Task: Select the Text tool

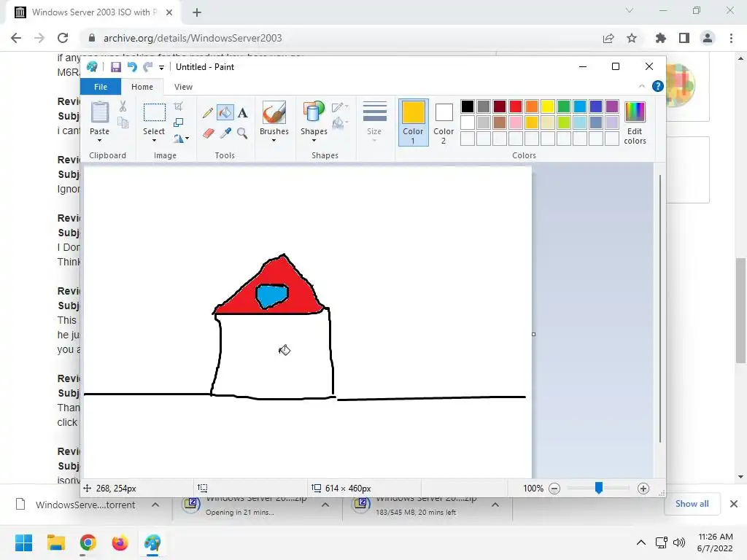Action: click(x=242, y=113)
